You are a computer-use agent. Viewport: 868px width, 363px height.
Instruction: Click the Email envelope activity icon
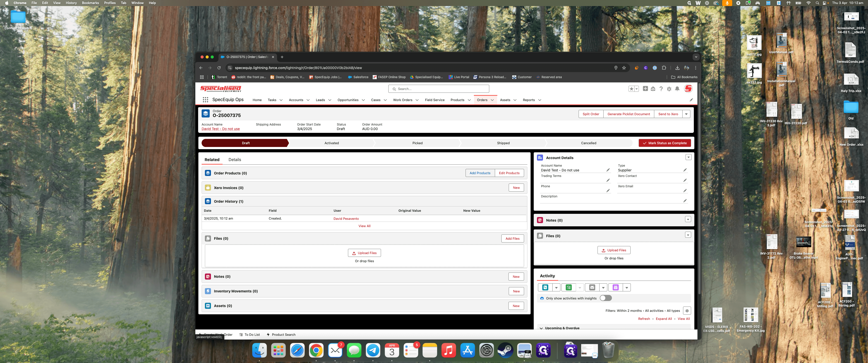click(592, 287)
